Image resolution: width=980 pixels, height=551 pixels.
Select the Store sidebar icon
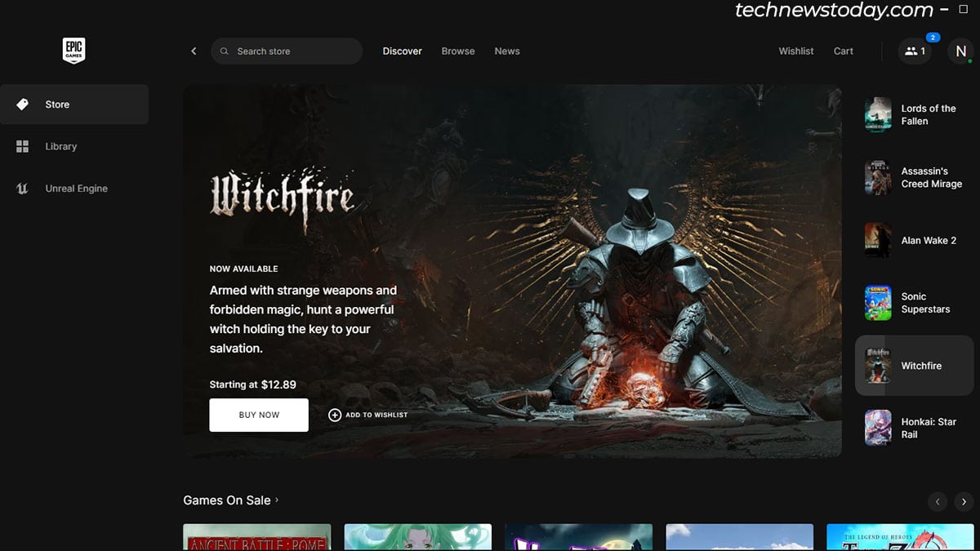pyautogui.click(x=22, y=104)
